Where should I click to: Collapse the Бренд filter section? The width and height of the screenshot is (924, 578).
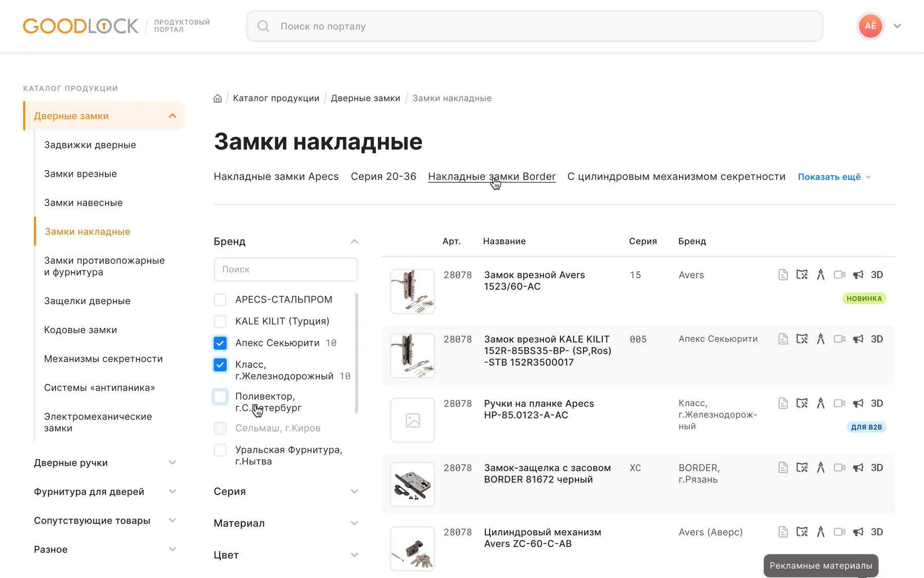click(354, 241)
